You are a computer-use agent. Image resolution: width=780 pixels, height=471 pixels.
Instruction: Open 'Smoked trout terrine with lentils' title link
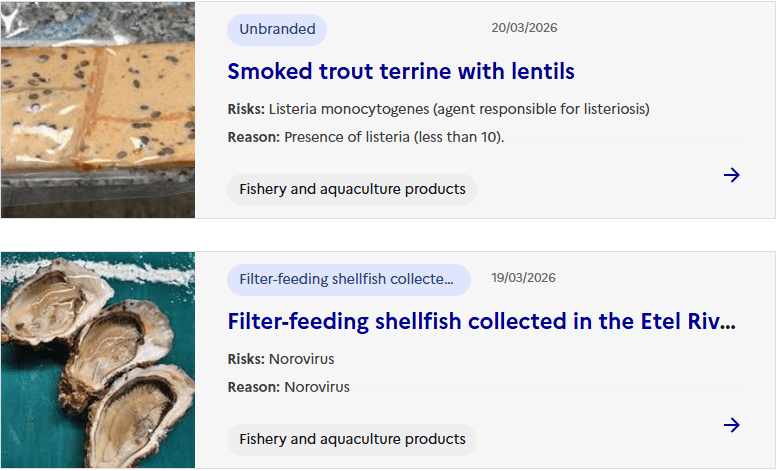coord(401,72)
